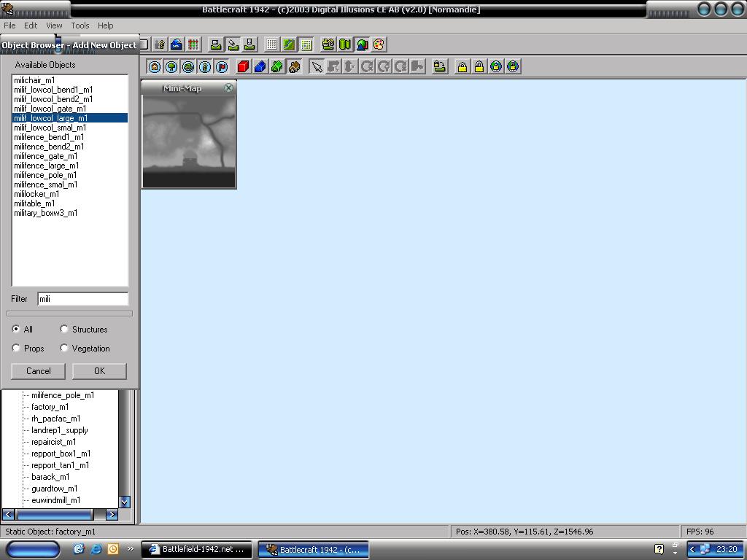
Task: Click the horizontal scroll left arrow
Action: (8, 514)
